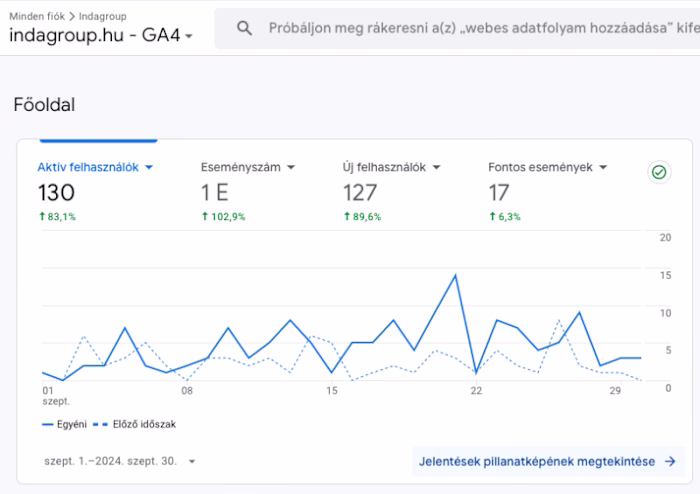Click the search magnifier icon
700x494 pixels.
[244, 29]
